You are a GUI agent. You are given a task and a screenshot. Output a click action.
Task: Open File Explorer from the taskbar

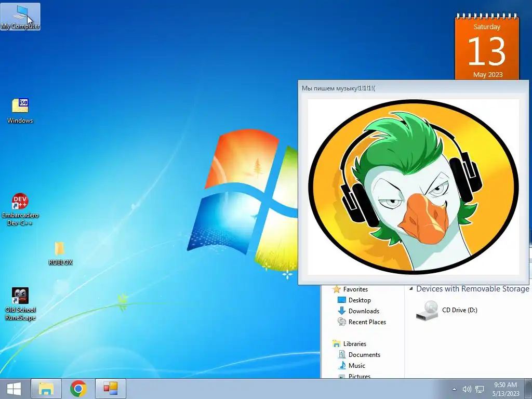click(x=46, y=389)
